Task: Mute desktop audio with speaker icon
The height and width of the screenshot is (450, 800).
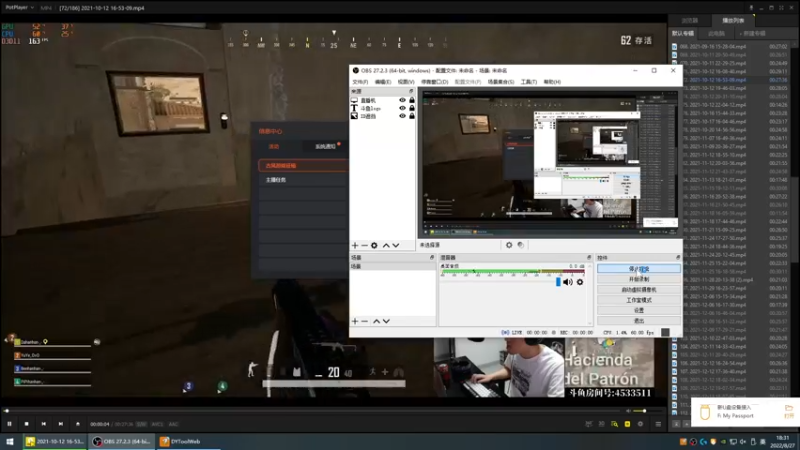Action: click(x=568, y=282)
